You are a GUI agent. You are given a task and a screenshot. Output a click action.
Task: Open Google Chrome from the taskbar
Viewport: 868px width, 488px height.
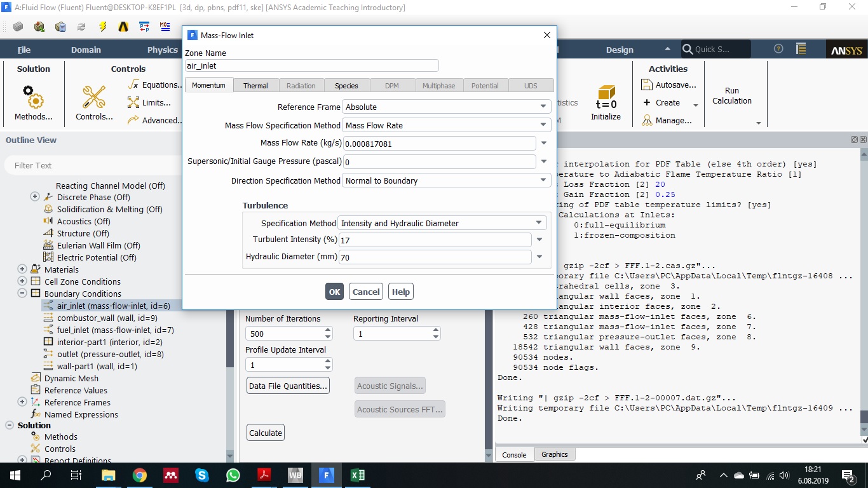140,475
